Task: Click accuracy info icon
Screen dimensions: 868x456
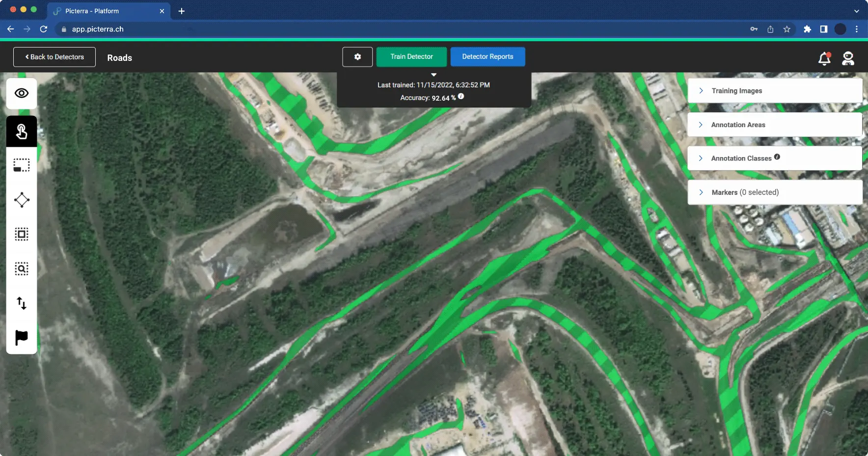Action: (x=461, y=97)
